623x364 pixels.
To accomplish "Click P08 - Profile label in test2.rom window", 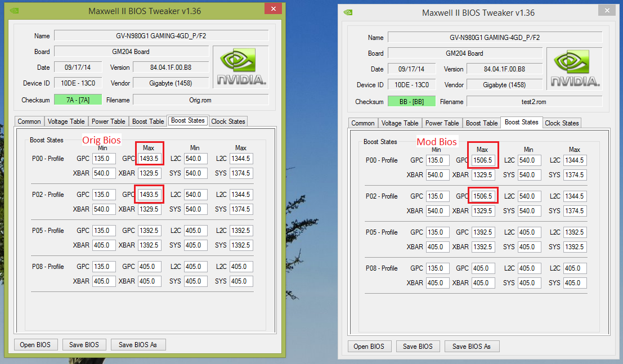I will (382, 268).
